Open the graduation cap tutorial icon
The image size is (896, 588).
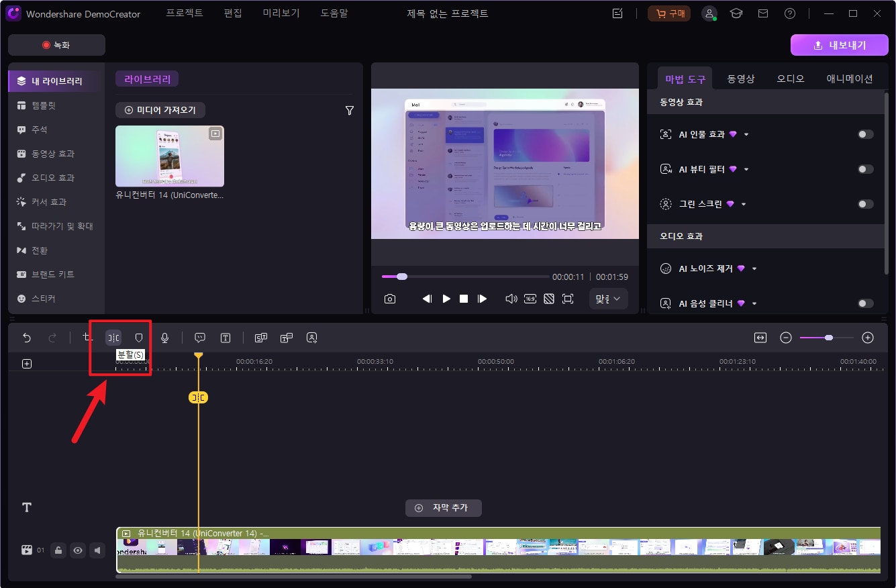tap(736, 13)
